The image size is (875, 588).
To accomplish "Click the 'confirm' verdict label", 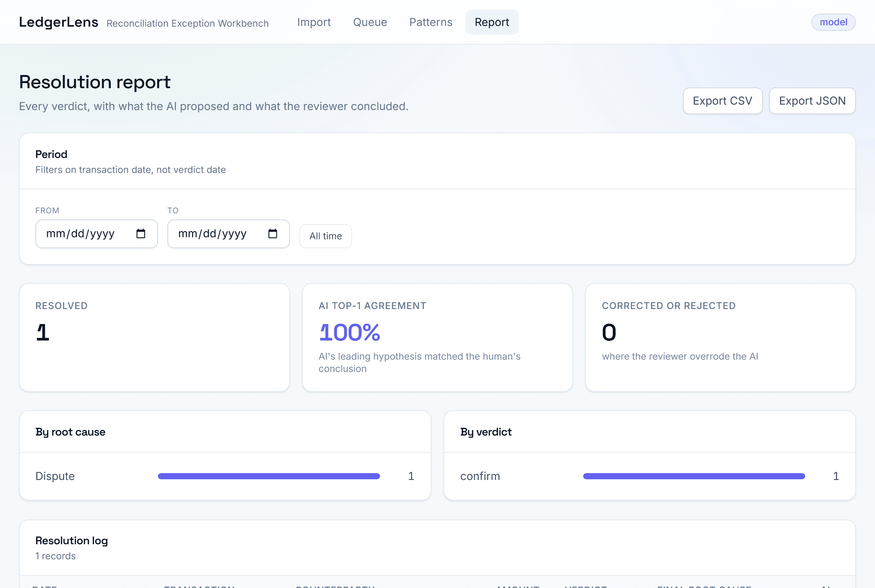I will click(x=480, y=476).
